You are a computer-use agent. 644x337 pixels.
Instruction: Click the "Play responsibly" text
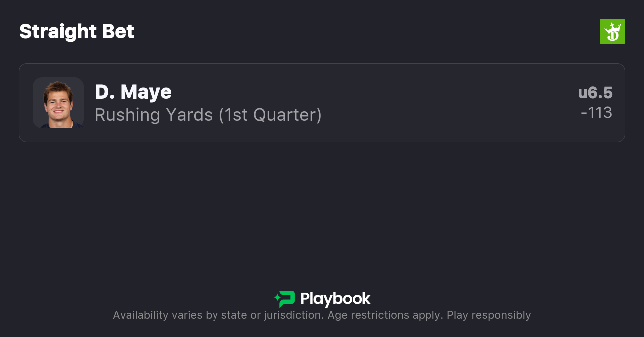tap(489, 315)
